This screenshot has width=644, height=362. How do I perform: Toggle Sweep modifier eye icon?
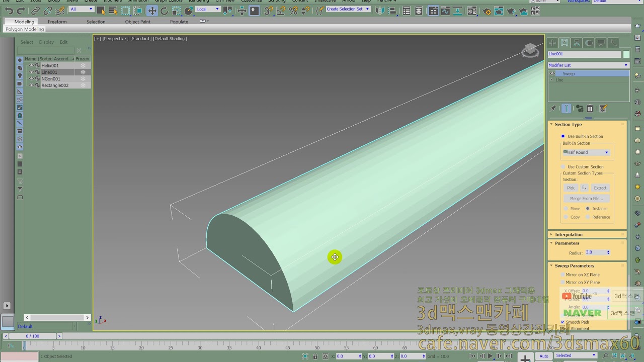click(552, 73)
